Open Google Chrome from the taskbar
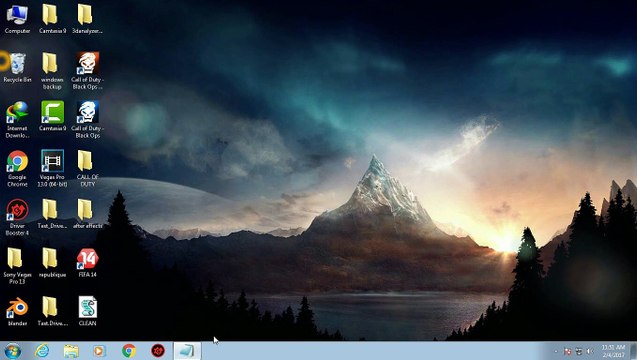This screenshot has width=637, height=360. pyautogui.click(x=129, y=351)
